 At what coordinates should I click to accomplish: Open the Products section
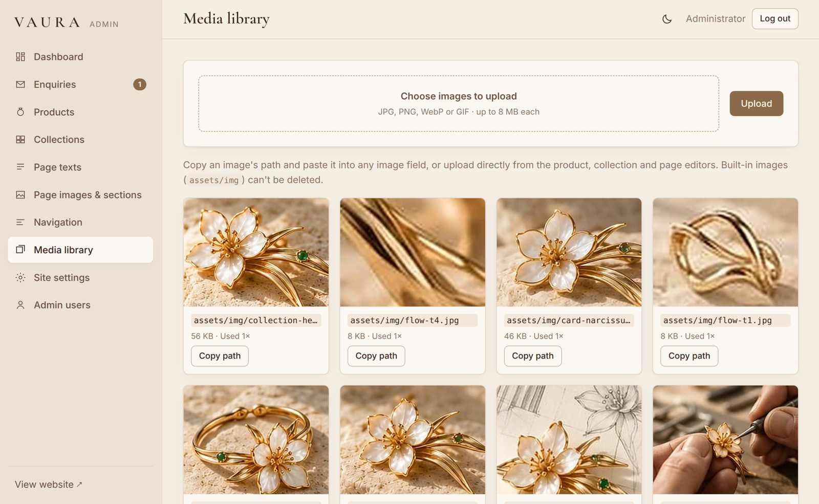point(80,112)
